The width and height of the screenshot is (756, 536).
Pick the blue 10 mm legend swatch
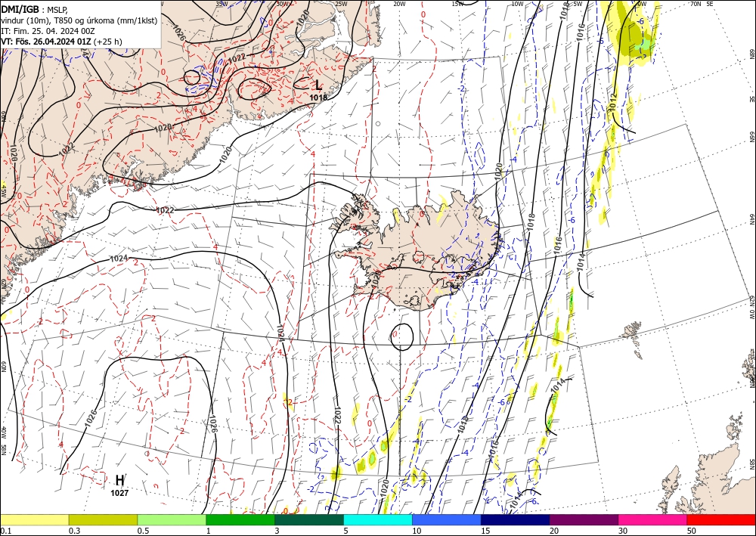tap(447, 519)
